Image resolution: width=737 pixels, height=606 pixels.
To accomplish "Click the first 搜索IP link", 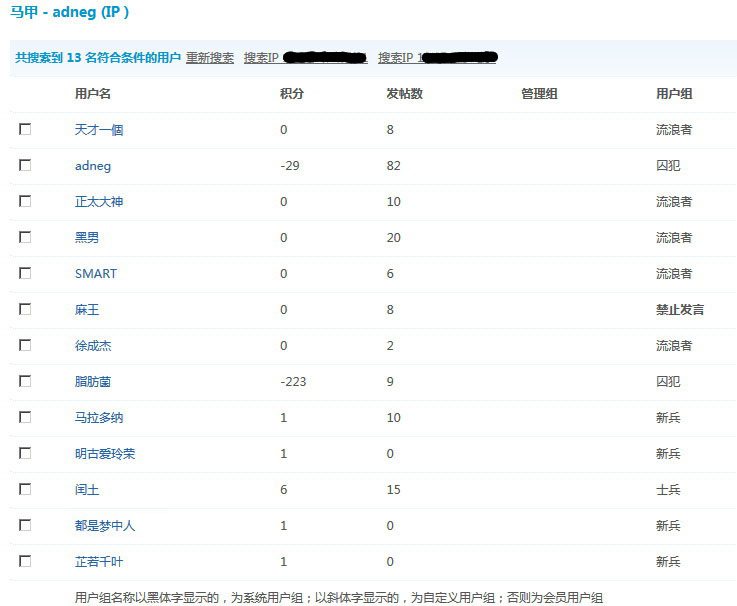I will [306, 58].
